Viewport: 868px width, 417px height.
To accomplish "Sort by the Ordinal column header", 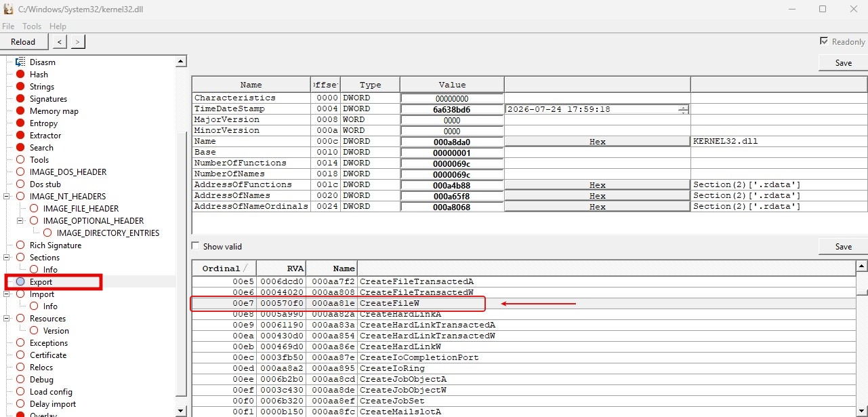I will pos(224,269).
